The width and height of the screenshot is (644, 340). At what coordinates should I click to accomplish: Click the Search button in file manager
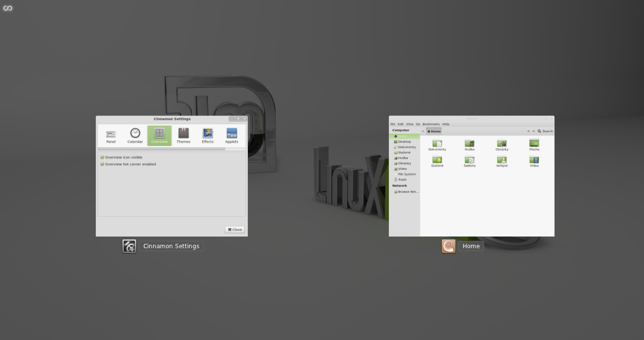click(x=545, y=131)
